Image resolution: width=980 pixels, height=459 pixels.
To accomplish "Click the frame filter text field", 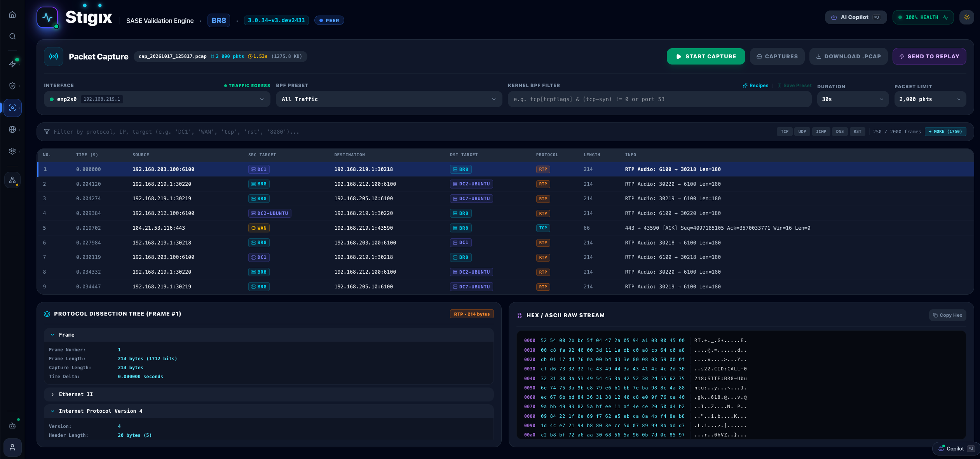I will 412,132.
